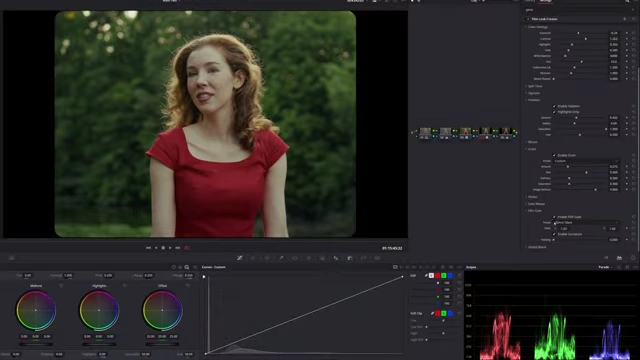
Task: Reset the Exposure slider value
Action: 633,33
